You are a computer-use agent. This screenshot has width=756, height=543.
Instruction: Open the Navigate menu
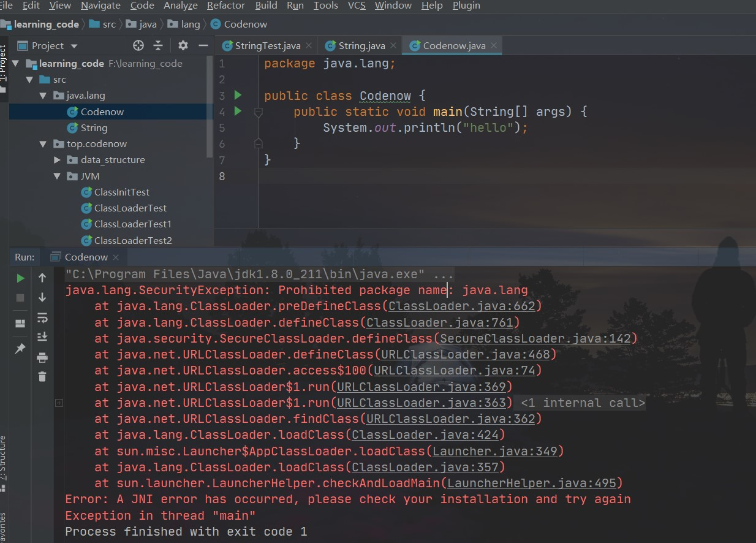(x=100, y=6)
